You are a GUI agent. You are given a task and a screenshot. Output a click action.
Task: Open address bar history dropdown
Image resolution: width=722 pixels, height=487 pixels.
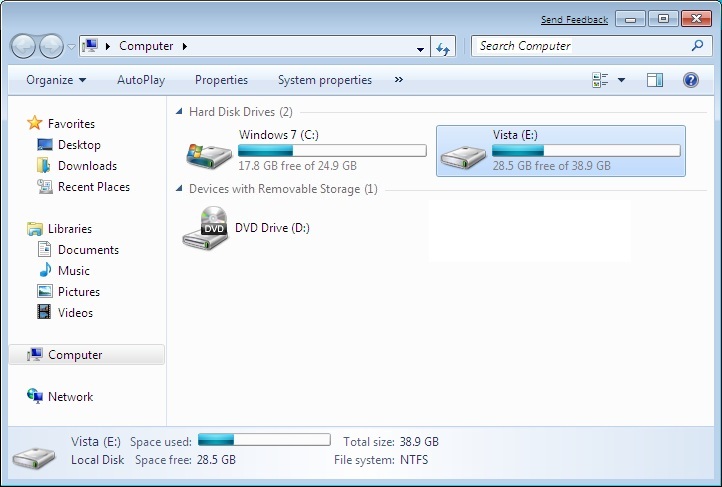coord(420,49)
